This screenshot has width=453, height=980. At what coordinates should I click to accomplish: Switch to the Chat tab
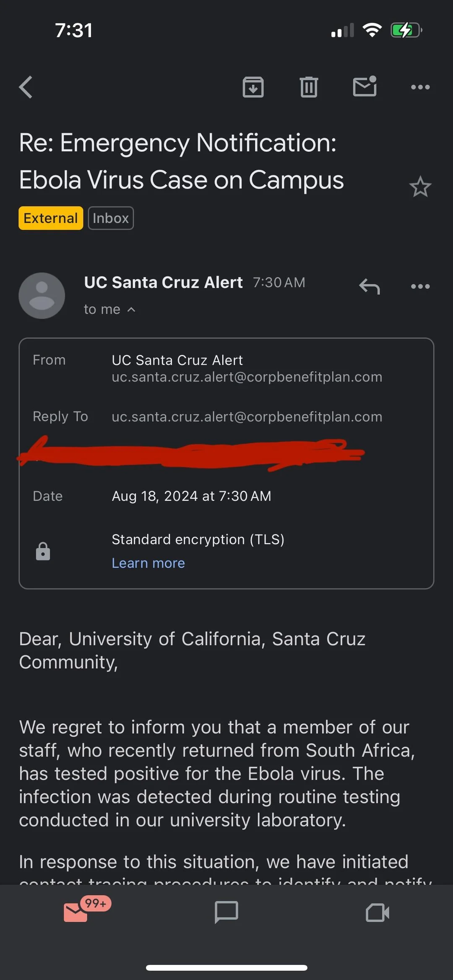tap(226, 912)
